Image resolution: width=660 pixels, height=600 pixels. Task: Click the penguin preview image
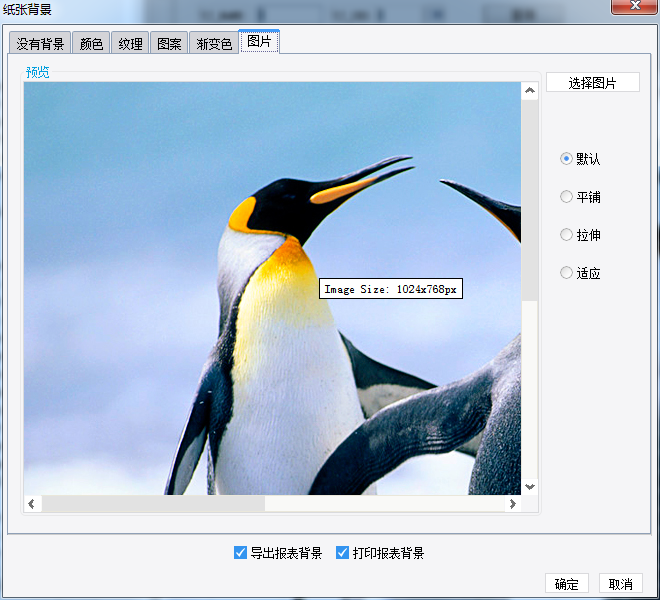coord(272,288)
